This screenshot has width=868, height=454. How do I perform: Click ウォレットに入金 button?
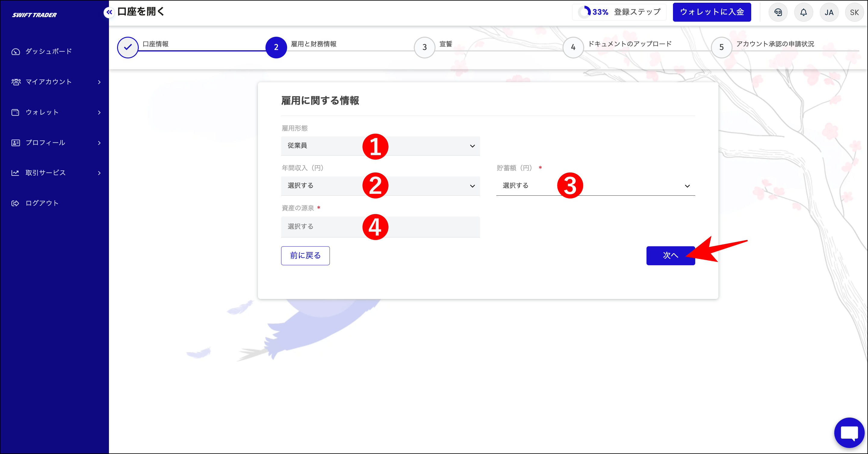coord(712,12)
